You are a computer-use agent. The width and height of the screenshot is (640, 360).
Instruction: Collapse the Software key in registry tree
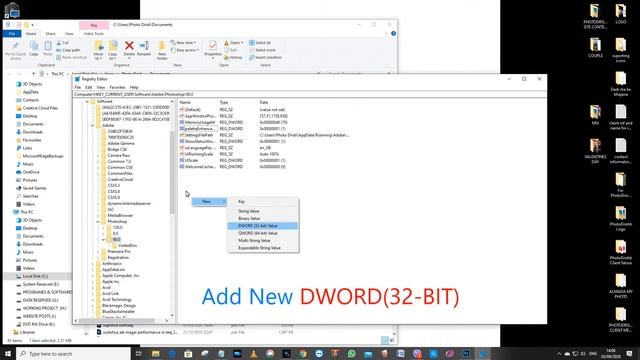click(87, 102)
